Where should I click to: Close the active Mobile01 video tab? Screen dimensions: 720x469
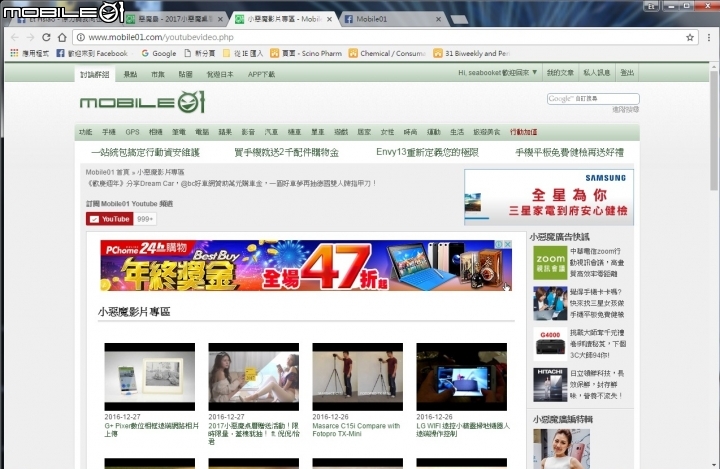[x=329, y=19]
